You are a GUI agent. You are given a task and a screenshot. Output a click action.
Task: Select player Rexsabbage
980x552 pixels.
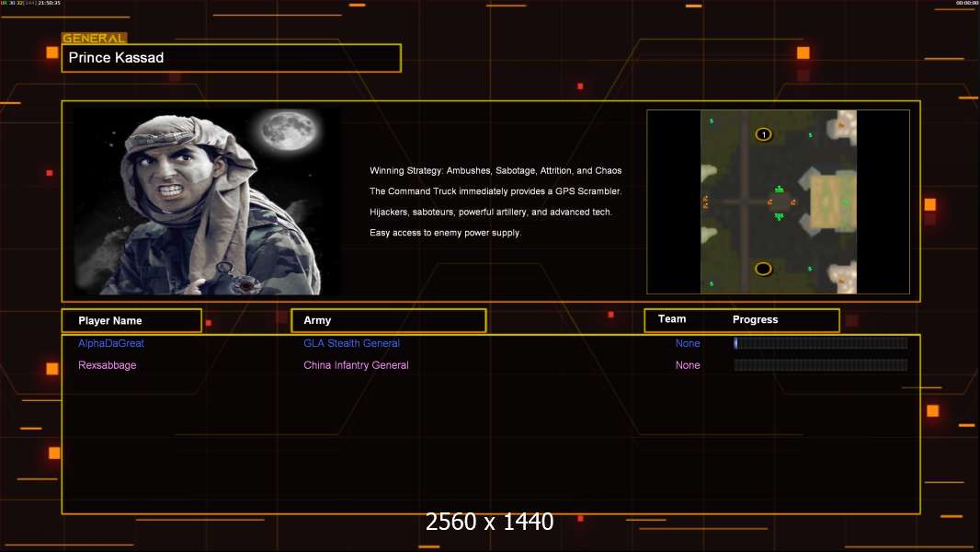coord(107,365)
